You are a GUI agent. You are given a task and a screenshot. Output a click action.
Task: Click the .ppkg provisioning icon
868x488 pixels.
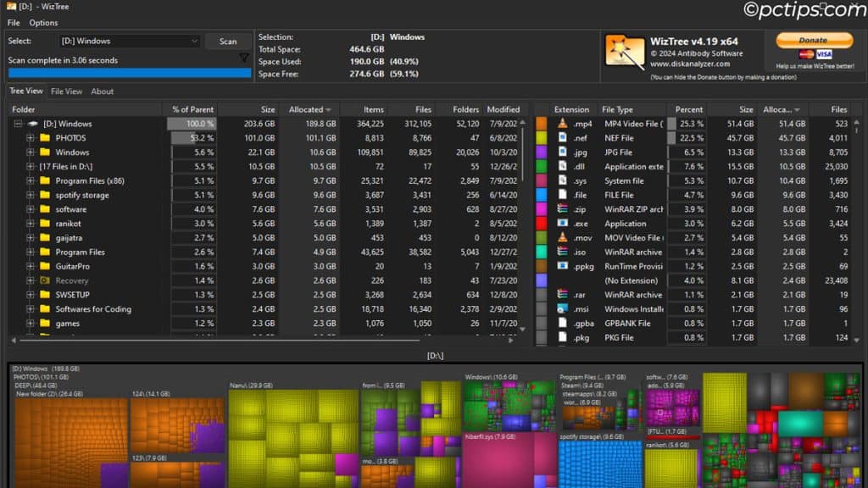coord(563,266)
